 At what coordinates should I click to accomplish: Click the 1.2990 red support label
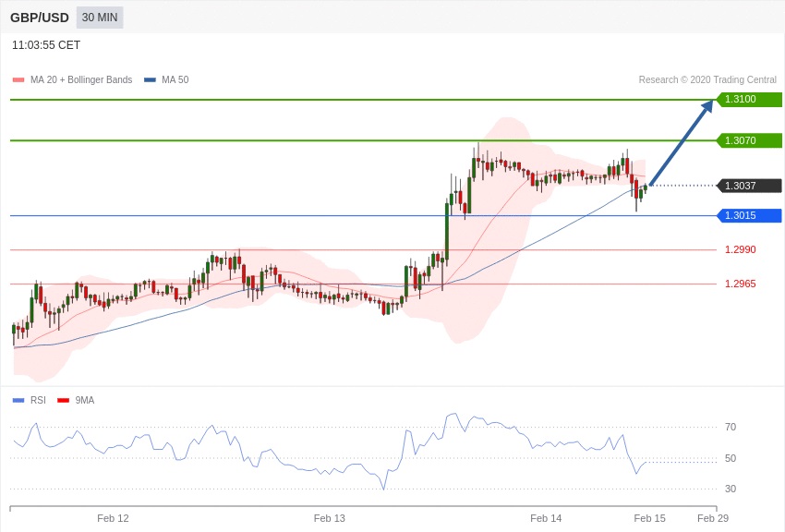tap(740, 249)
